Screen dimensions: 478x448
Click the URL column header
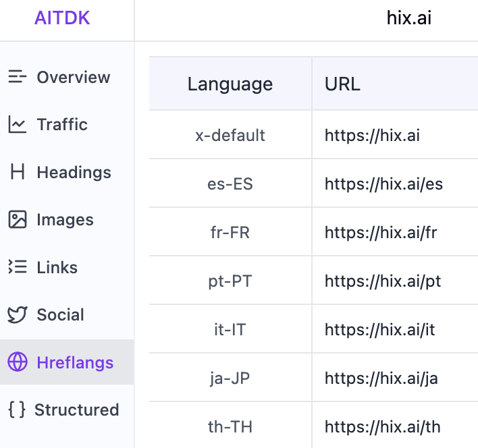(342, 84)
